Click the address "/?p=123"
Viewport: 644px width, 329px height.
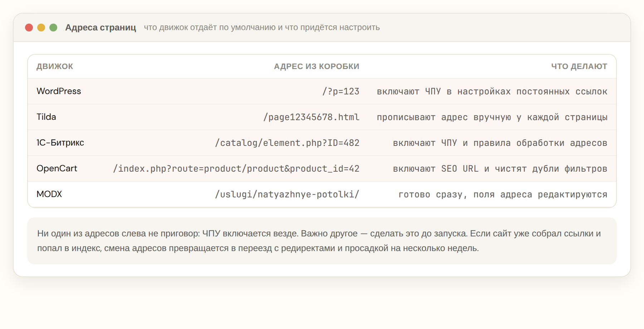click(341, 91)
